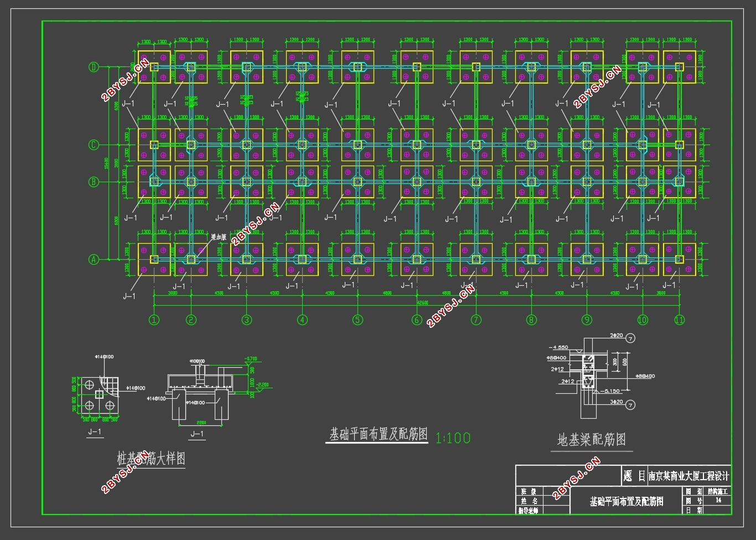Click drawing number 14 in title block
Image resolution: width=756 pixels, height=540 pixels.
tap(718, 500)
